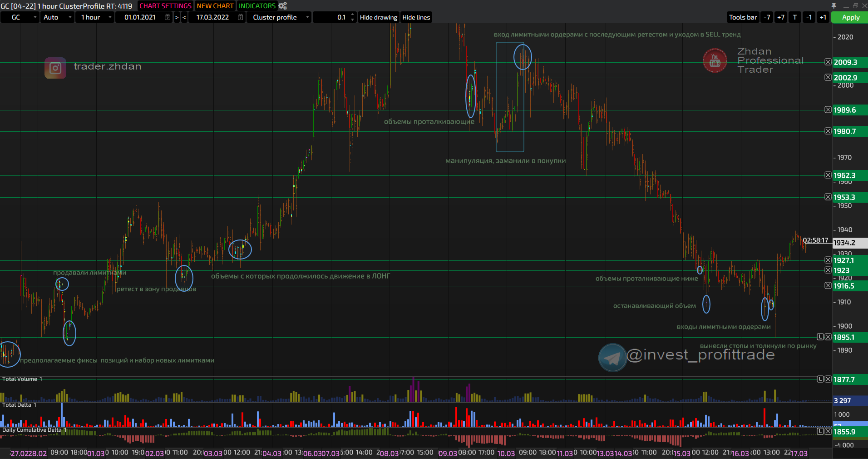The image size is (868, 459).
Task: Delete the 1923 horizontal level
Action: coord(828,270)
